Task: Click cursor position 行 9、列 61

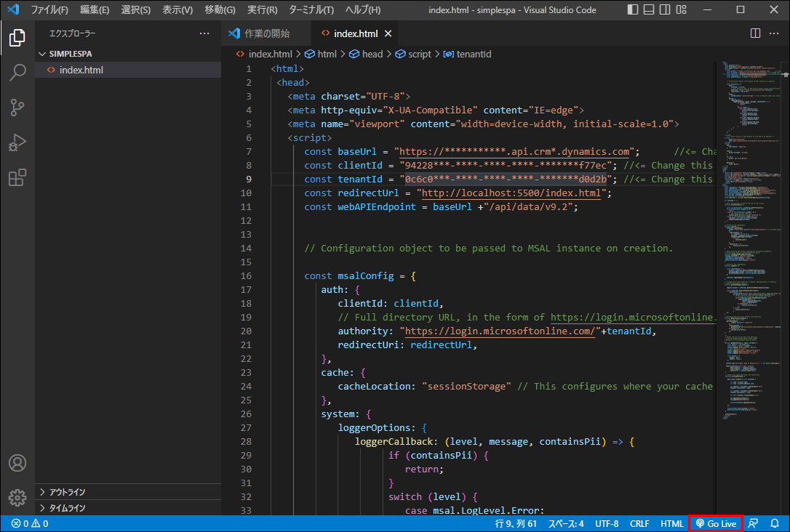Action: click(x=516, y=523)
